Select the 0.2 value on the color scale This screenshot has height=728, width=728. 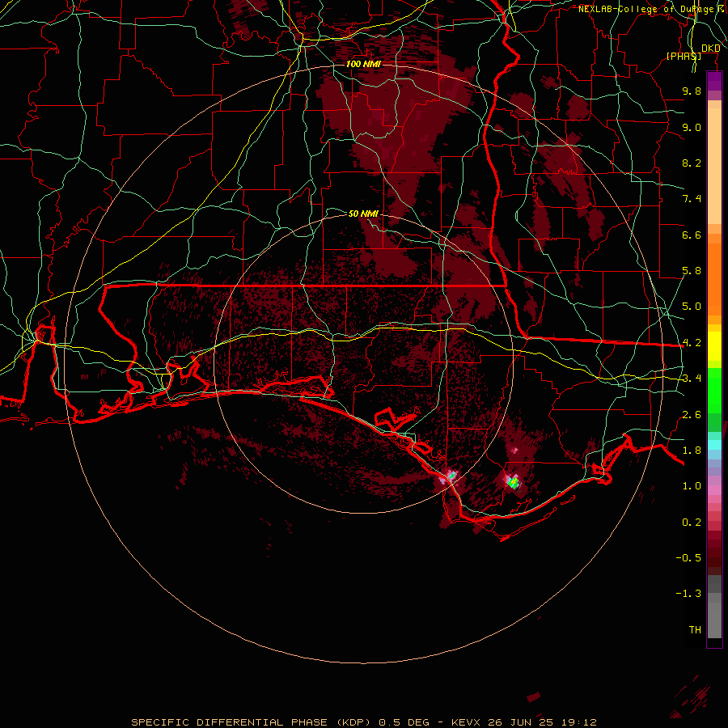point(692,523)
